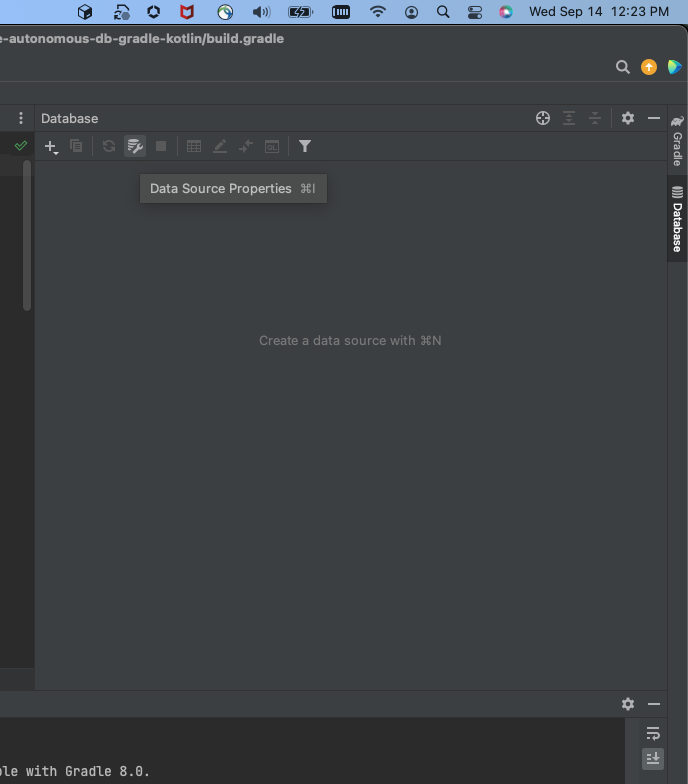Image resolution: width=688 pixels, height=784 pixels.
Task: Toggle scroll to end in console
Action: [653, 759]
